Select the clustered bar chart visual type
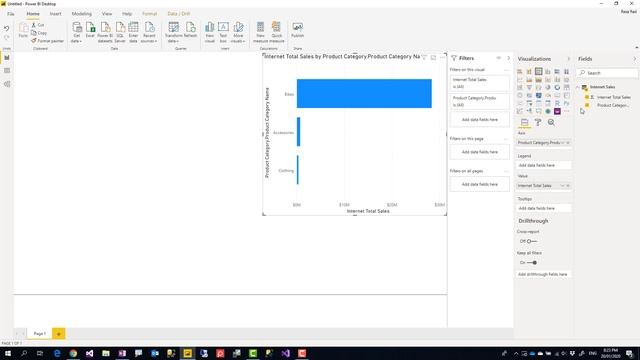640x360 pixels. (538, 71)
